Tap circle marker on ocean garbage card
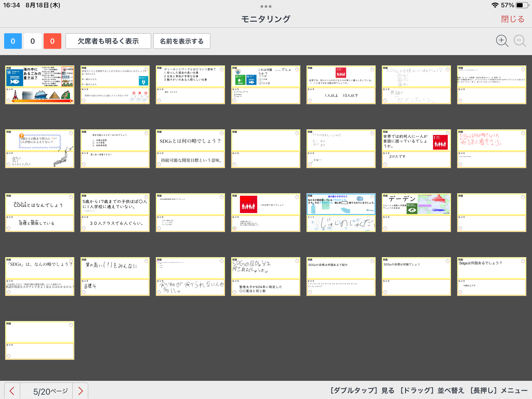 (8, 100)
